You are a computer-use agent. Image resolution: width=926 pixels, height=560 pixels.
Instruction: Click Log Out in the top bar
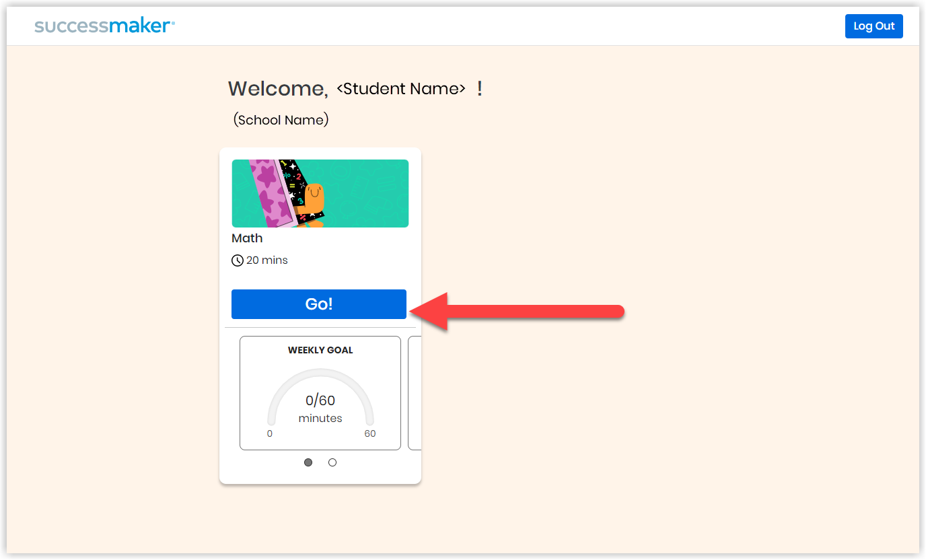(x=874, y=26)
